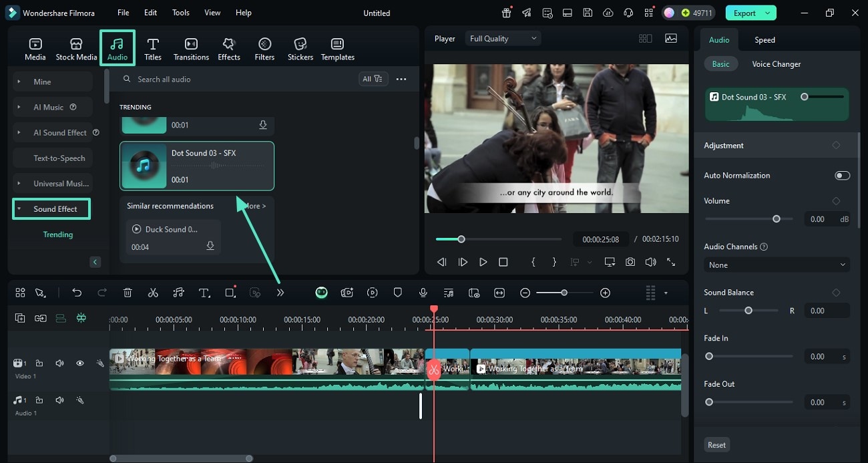
Task: Select the Trending subcategory
Action: (x=58, y=235)
